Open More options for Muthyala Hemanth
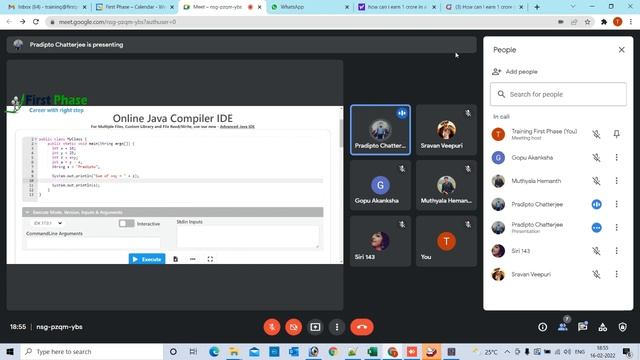This screenshot has height=360, width=640. [617, 181]
